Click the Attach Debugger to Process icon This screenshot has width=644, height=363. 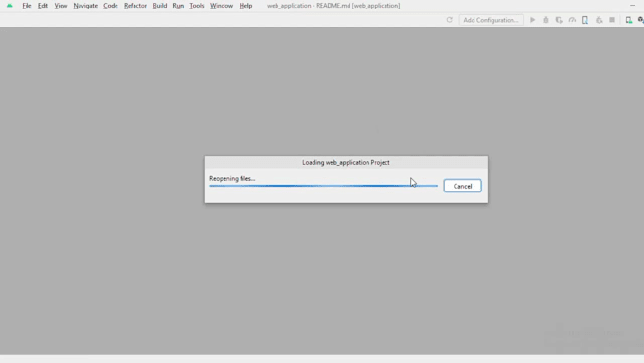click(x=599, y=20)
